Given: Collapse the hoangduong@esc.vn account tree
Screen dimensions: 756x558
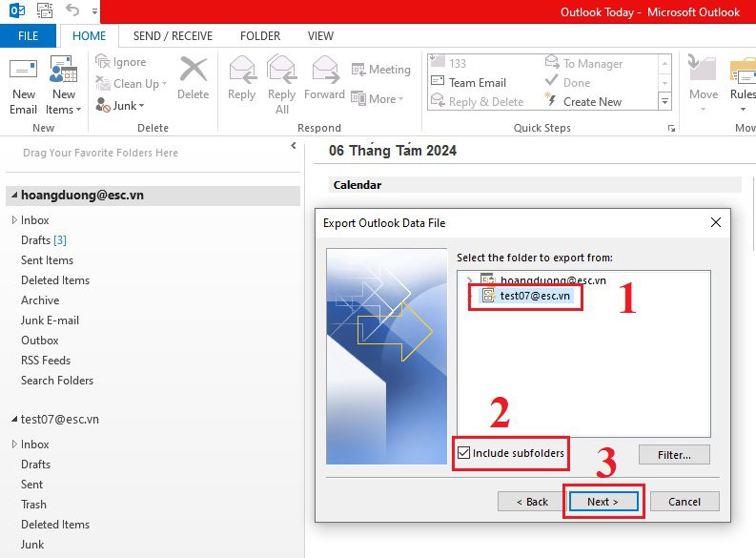Looking at the screenshot, I should pyautogui.click(x=14, y=195).
